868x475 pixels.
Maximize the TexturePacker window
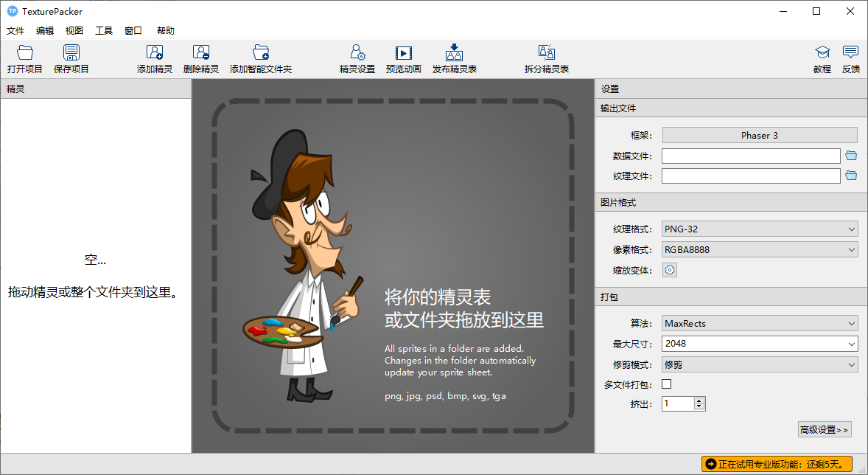click(x=816, y=11)
